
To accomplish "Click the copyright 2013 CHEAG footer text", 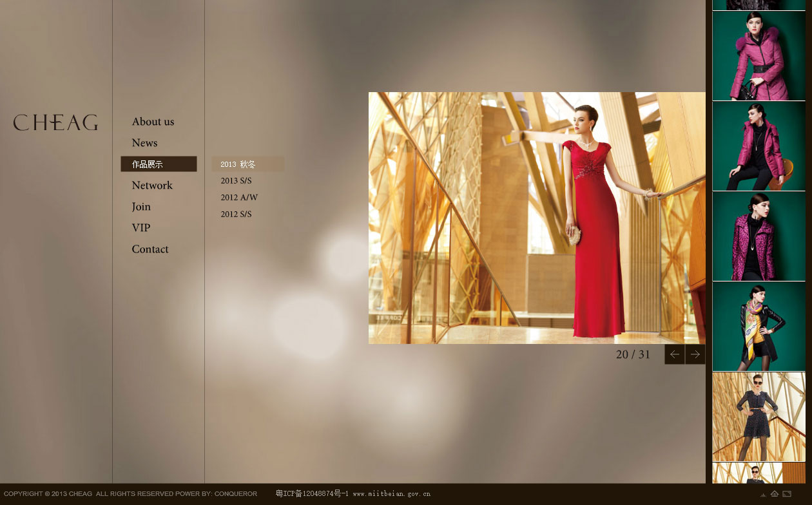I will pyautogui.click(x=130, y=494).
